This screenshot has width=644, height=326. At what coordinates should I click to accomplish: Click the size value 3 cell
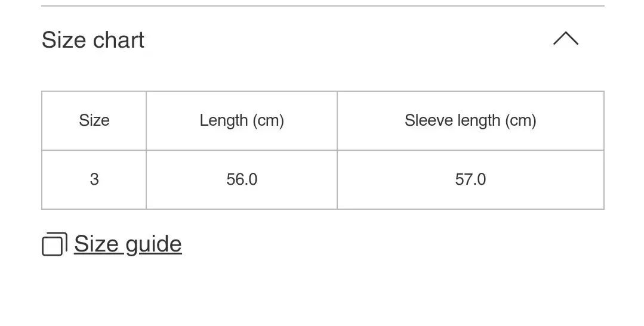[x=94, y=179]
